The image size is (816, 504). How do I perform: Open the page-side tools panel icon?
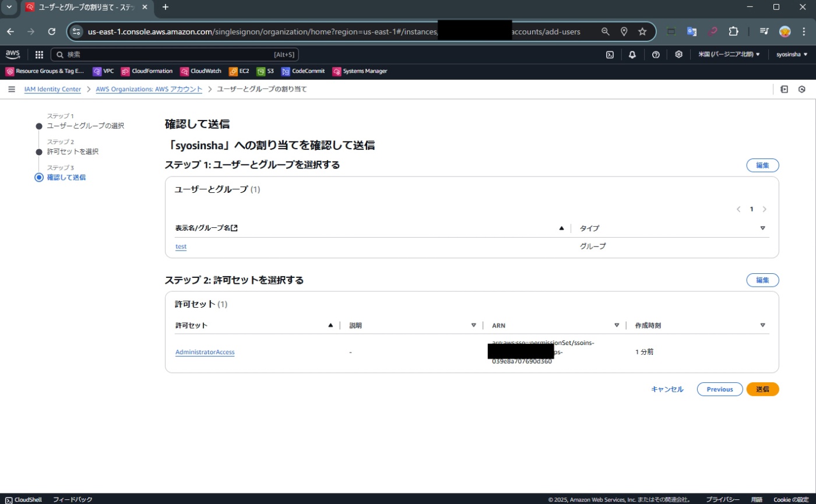tap(785, 89)
